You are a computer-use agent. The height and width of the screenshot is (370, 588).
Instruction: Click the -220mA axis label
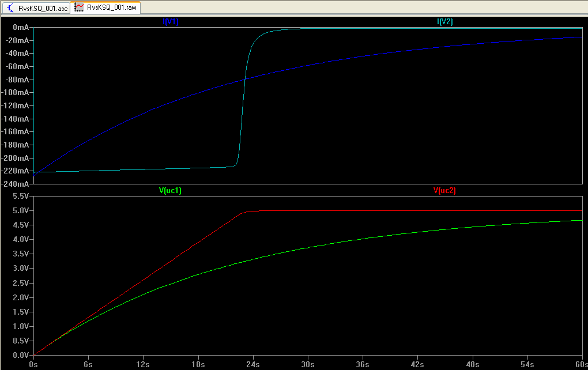[x=16, y=171]
